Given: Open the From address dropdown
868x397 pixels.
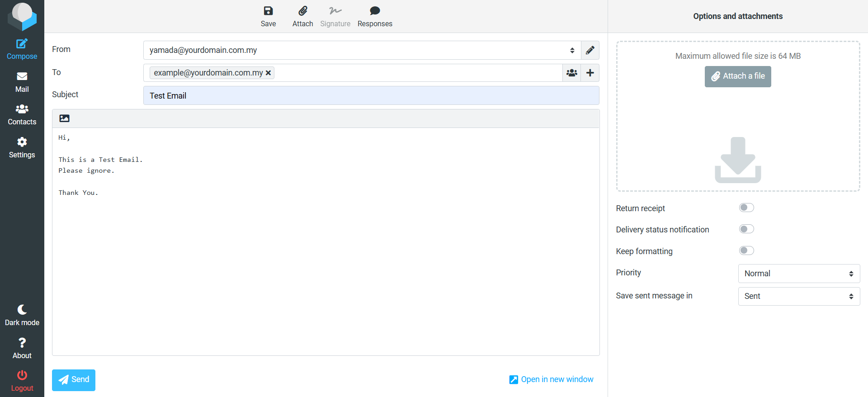Looking at the screenshot, I should pyautogui.click(x=362, y=50).
